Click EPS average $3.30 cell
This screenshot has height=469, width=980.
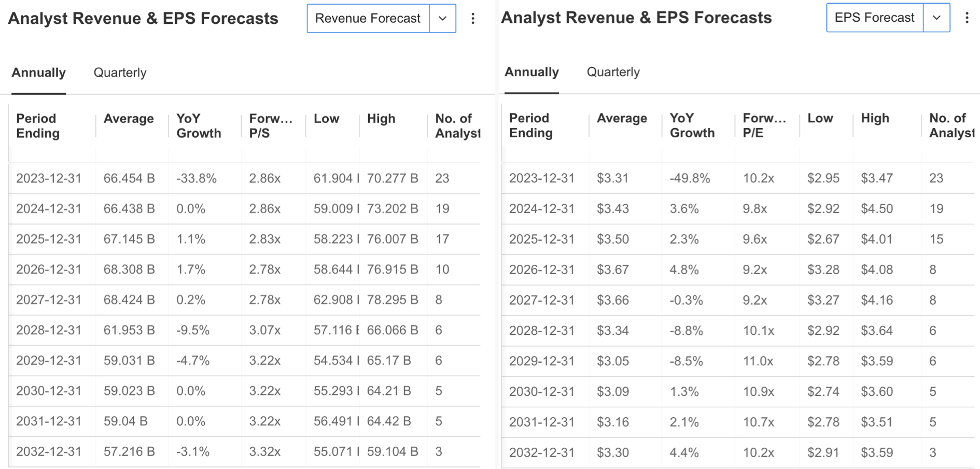[x=612, y=452]
